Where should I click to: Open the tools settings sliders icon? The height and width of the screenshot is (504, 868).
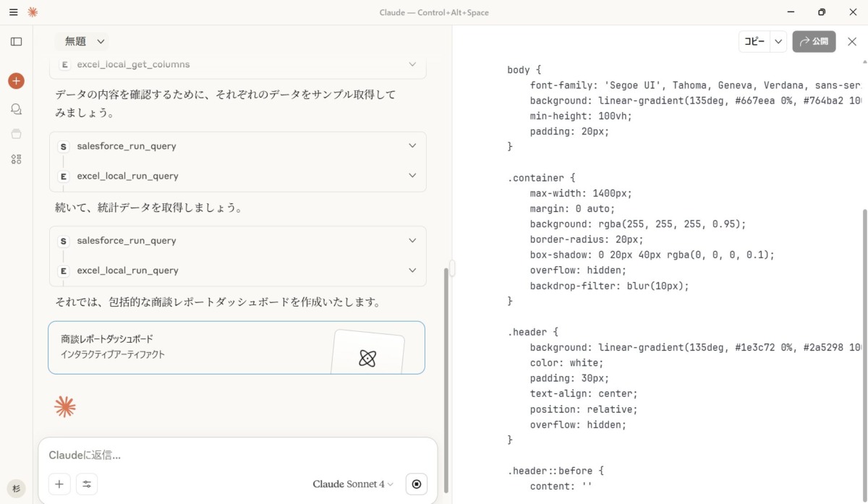[x=87, y=484]
